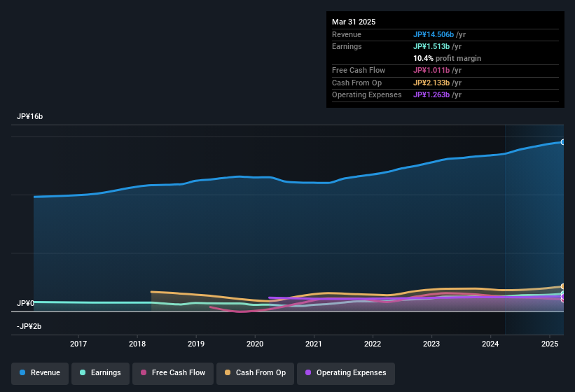Click the 2018 x-axis label
Viewport: 575px width, 392px height.
137,344
